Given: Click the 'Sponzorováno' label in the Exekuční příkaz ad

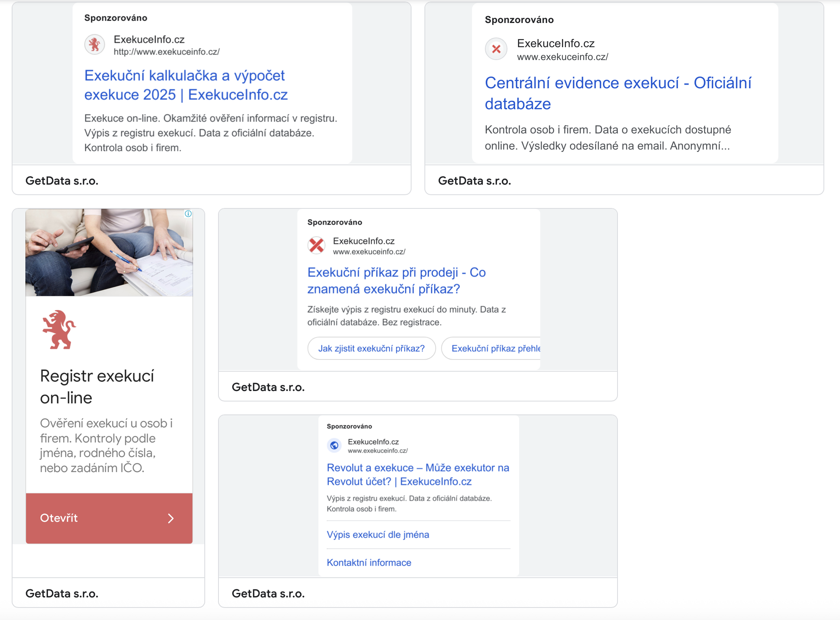Looking at the screenshot, I should [x=335, y=222].
